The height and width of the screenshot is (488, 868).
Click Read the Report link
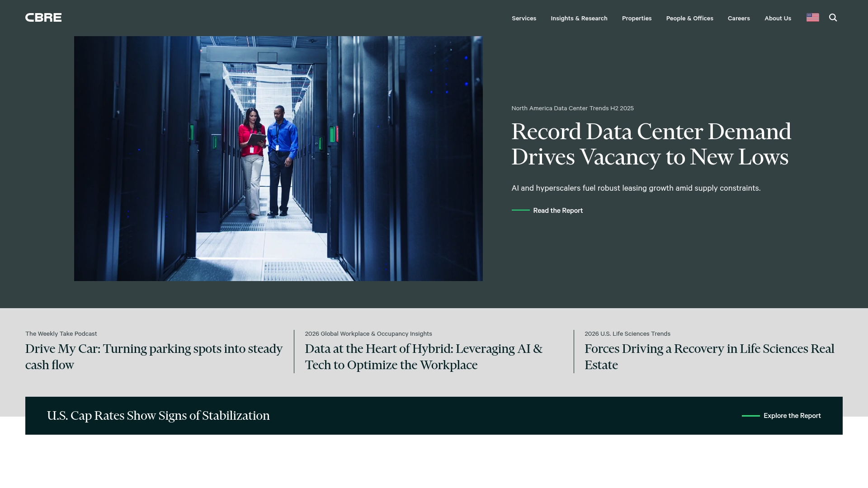(x=557, y=211)
